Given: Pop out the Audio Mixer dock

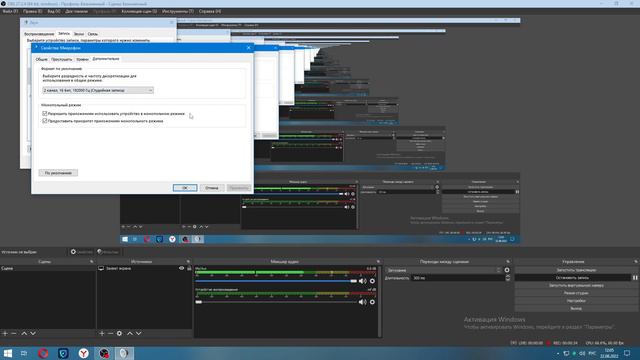Looking at the screenshot, I should click(378, 262).
